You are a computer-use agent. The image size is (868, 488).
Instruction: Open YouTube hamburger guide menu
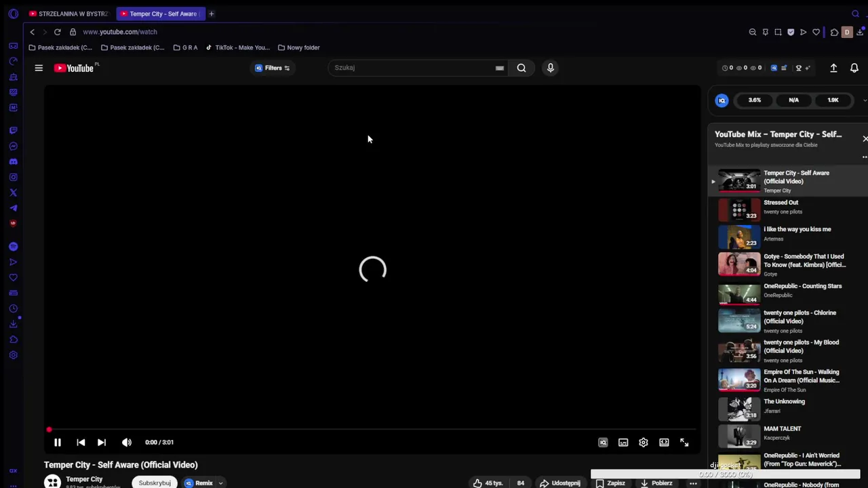pyautogui.click(x=39, y=68)
